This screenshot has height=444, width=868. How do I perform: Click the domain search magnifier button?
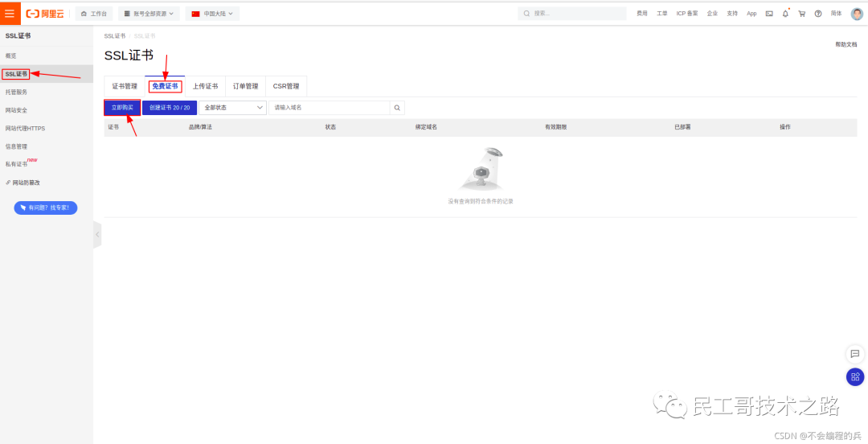[397, 108]
